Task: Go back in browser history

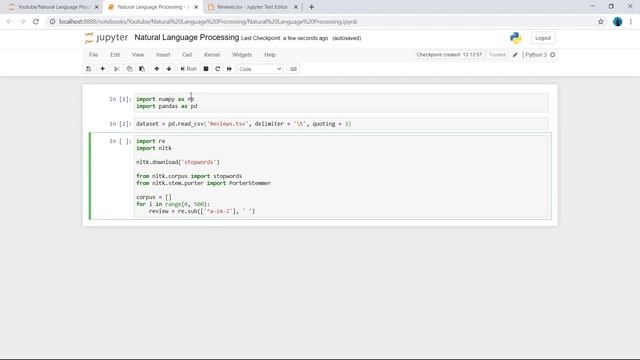Action: click(x=9, y=22)
